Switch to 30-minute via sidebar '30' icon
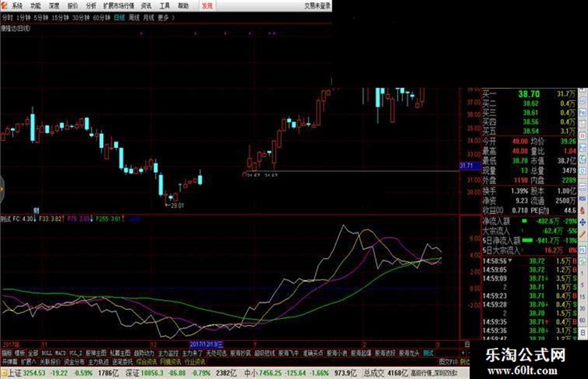 582,309
